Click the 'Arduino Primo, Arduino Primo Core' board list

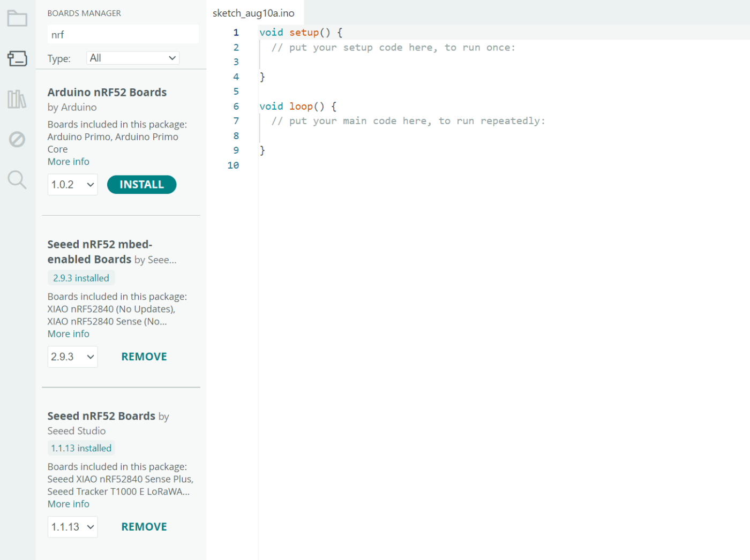click(113, 143)
